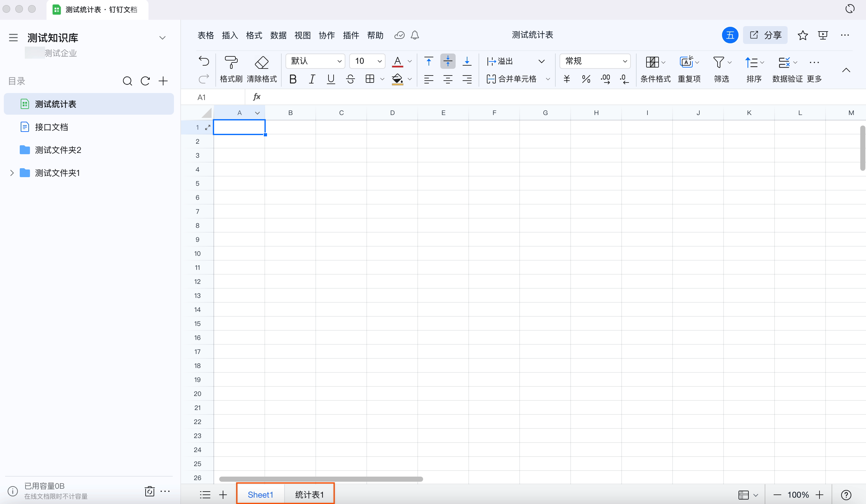Toggle italic text style
This screenshot has height=504, width=866.
click(312, 79)
